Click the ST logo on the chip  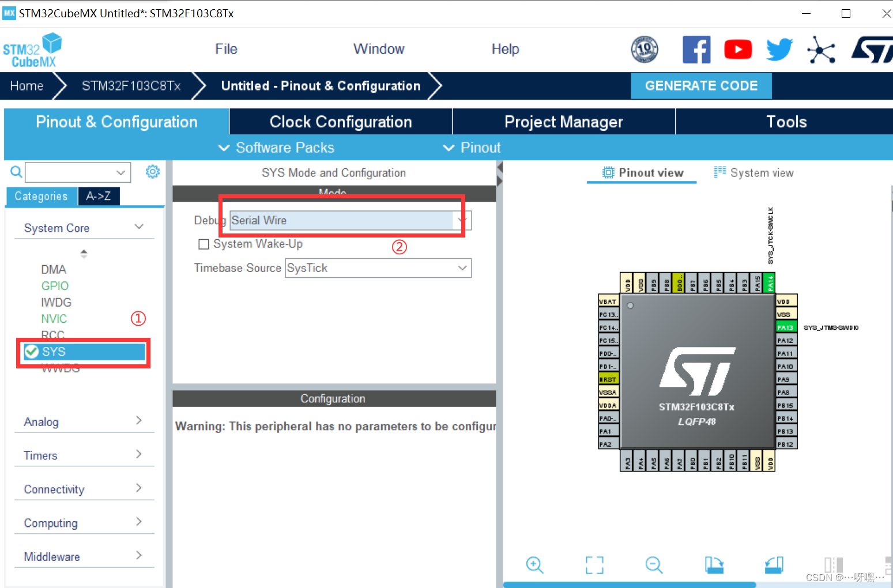click(x=697, y=371)
